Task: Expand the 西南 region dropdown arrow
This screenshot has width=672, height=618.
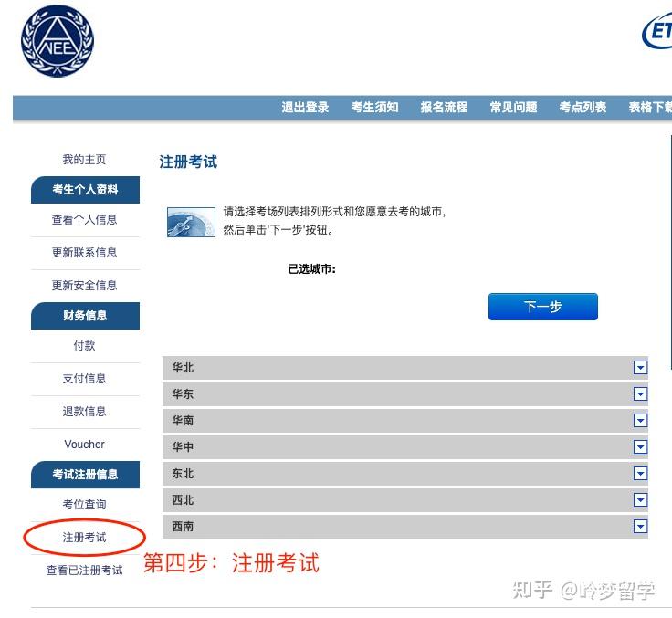Action: [640, 527]
